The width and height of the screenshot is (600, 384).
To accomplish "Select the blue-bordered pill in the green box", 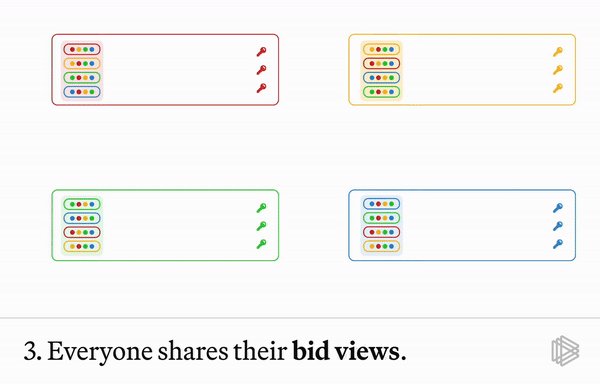I will tap(82, 218).
